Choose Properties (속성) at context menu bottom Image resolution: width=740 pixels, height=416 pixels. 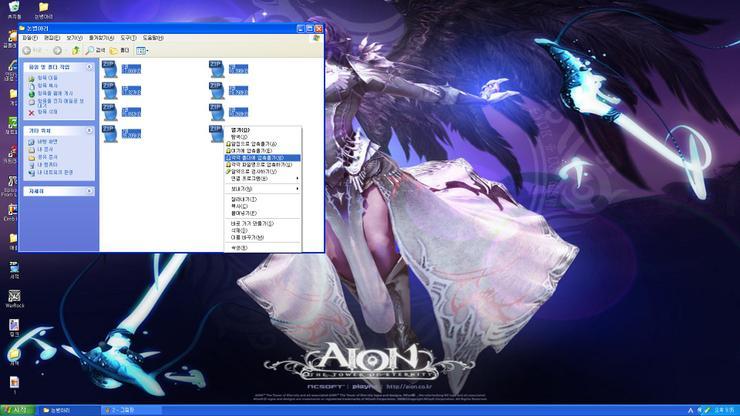point(240,247)
